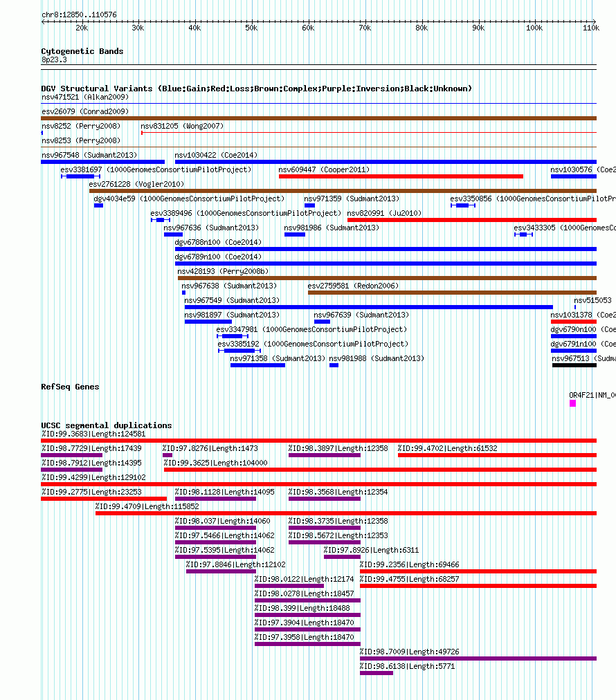Open the nsv831205 (Wong2007) variant label
Screen dimensions: 616x700
point(182,126)
